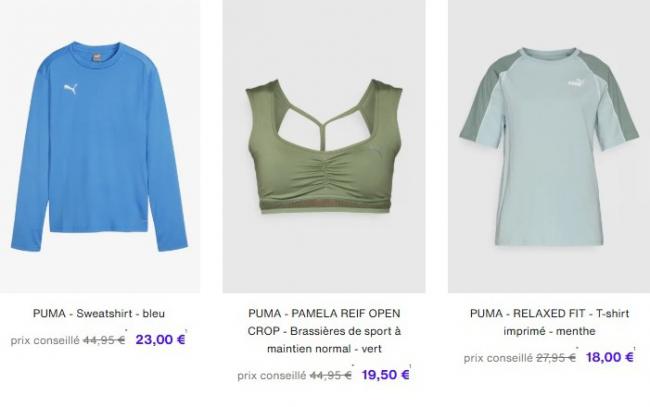Select the 23,00 € sale price
650x407 pixels.
coord(160,340)
